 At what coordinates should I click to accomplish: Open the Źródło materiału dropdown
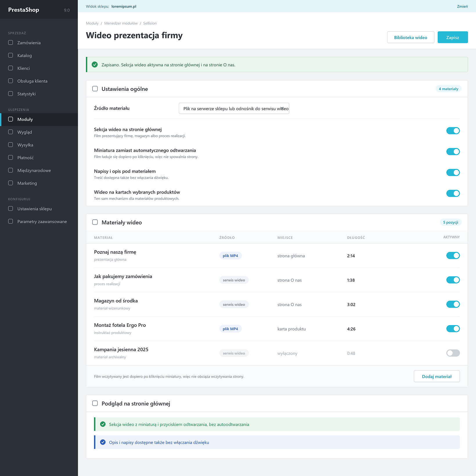(x=234, y=108)
